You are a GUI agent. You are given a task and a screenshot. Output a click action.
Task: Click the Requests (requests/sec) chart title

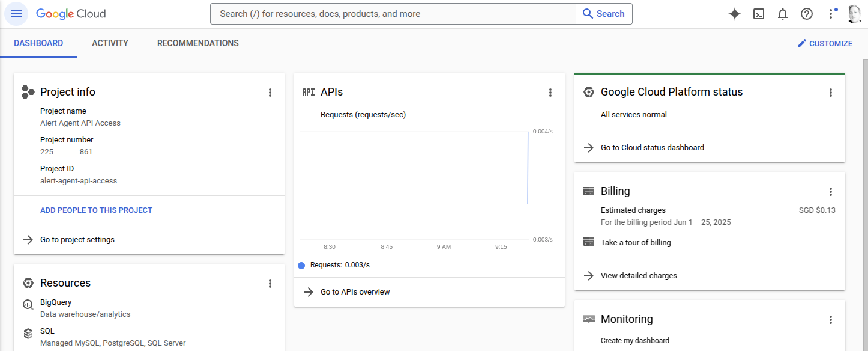point(363,115)
